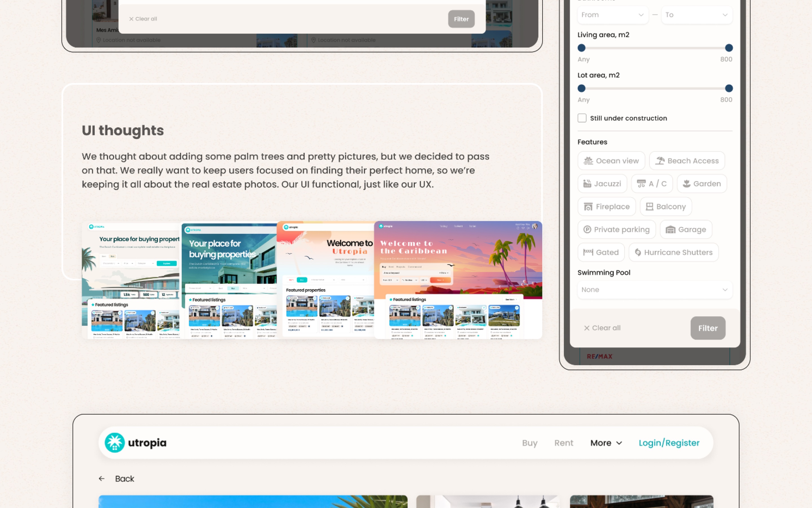
Task: Click the Gated fence icon
Action: [x=588, y=252]
